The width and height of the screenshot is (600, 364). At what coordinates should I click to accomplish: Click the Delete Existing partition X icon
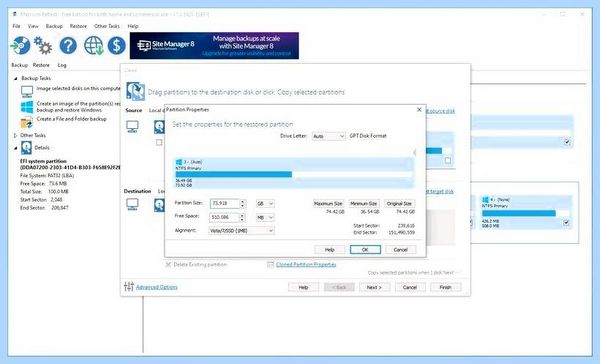(168, 264)
